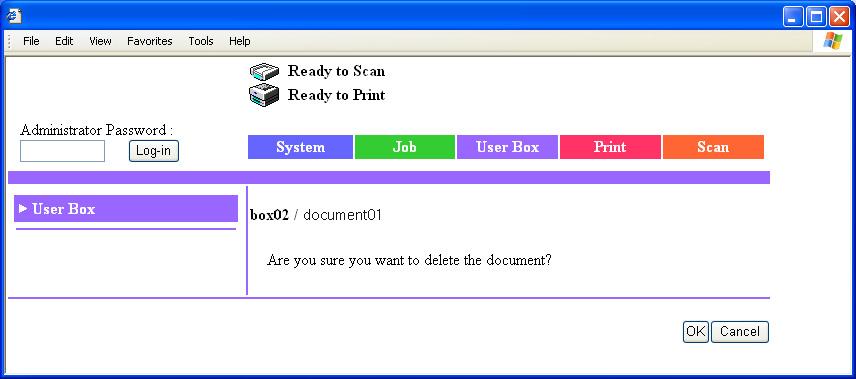Switch to the Print tab
The image size is (856, 379).
[x=610, y=147]
